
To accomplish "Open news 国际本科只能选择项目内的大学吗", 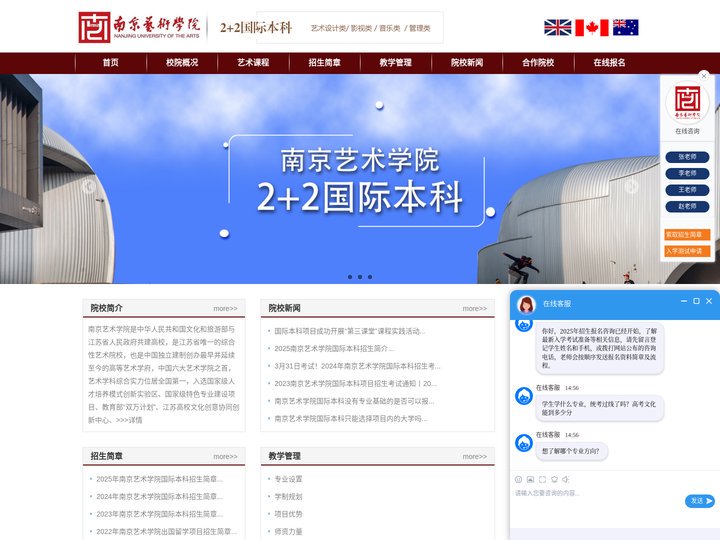I will (x=350, y=418).
